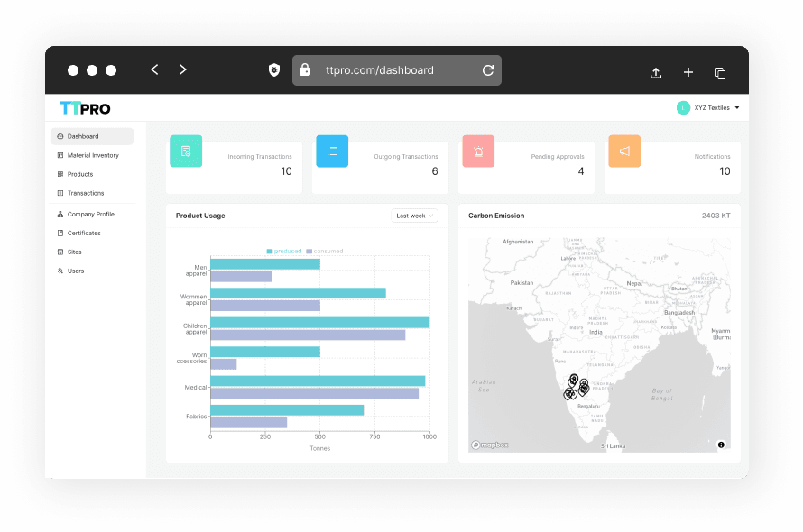
Task: Click the Tonnes axis label
Action: [x=320, y=448]
